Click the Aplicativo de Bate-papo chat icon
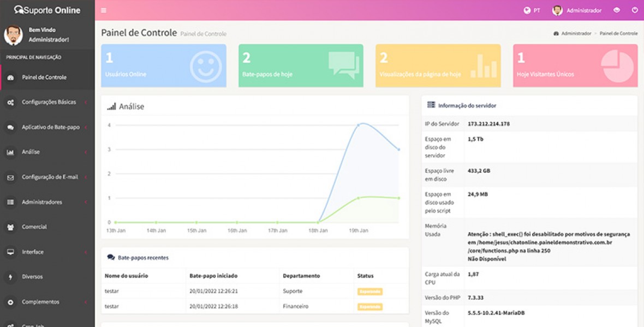The width and height of the screenshot is (644, 327). point(11,128)
